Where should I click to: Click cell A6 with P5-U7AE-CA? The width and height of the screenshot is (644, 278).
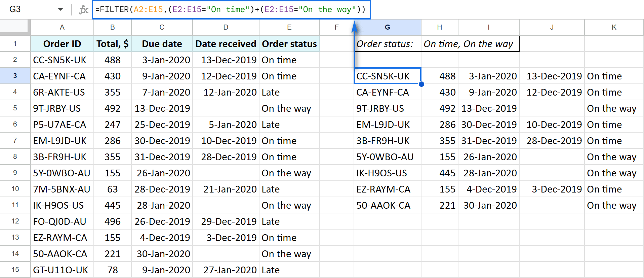tap(62, 125)
